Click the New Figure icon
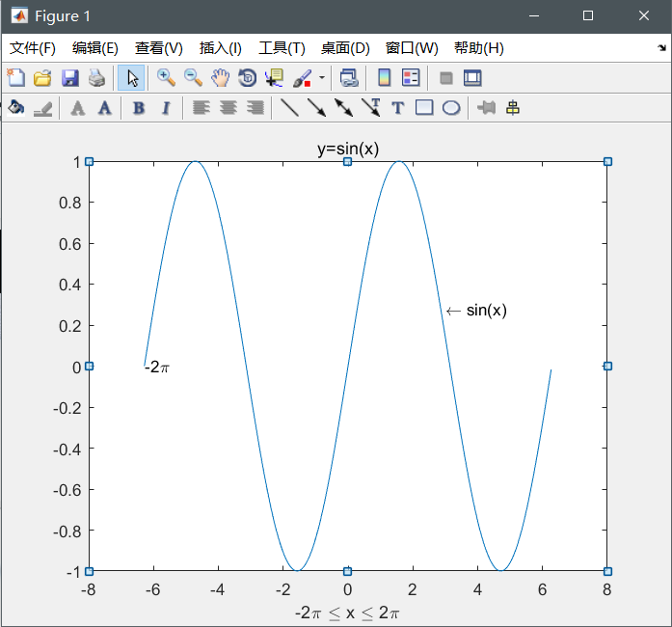Viewport: 672px width, 627px height. [x=15, y=78]
